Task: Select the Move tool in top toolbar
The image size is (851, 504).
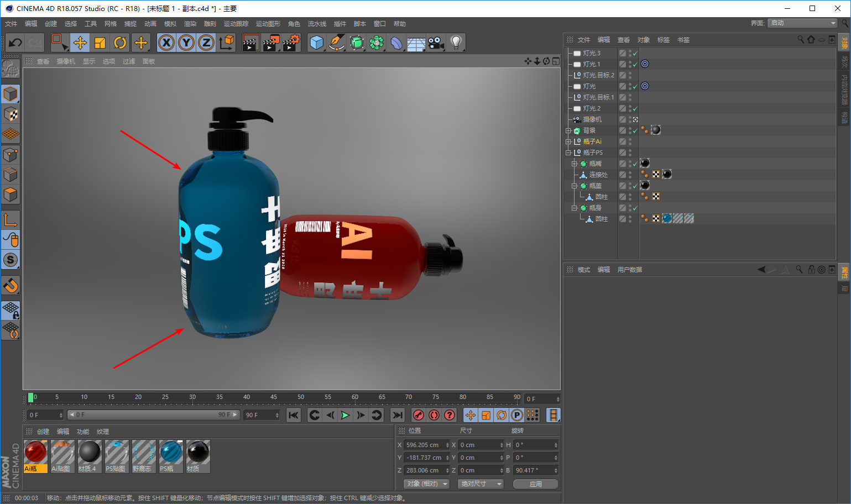Action: click(80, 43)
